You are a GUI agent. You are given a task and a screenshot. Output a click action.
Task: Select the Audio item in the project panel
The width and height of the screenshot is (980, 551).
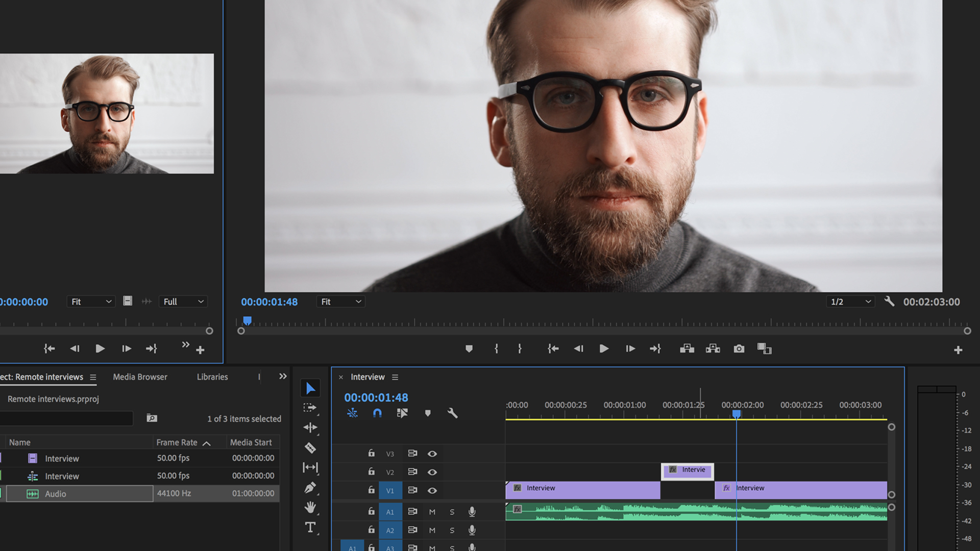56,493
